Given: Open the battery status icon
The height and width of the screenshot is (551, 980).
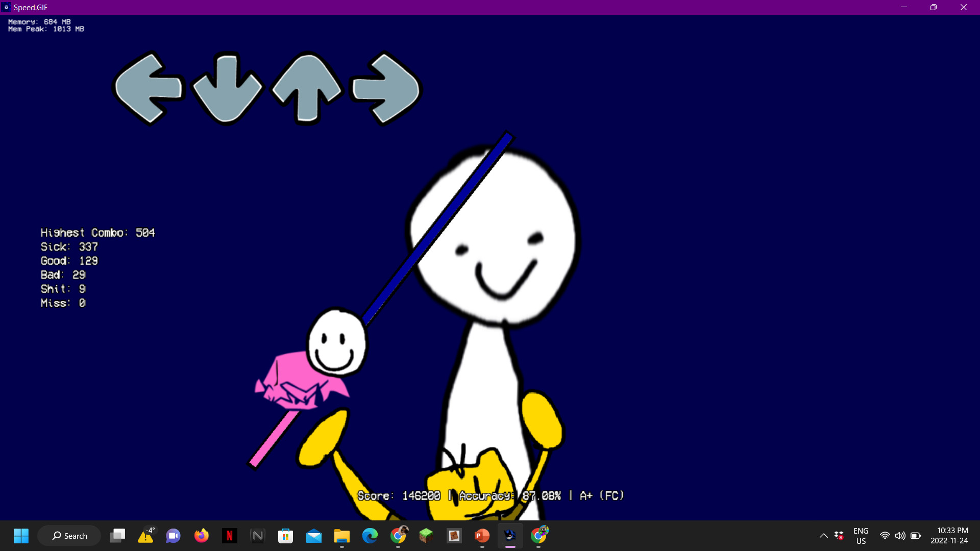Looking at the screenshot, I should tap(916, 536).
